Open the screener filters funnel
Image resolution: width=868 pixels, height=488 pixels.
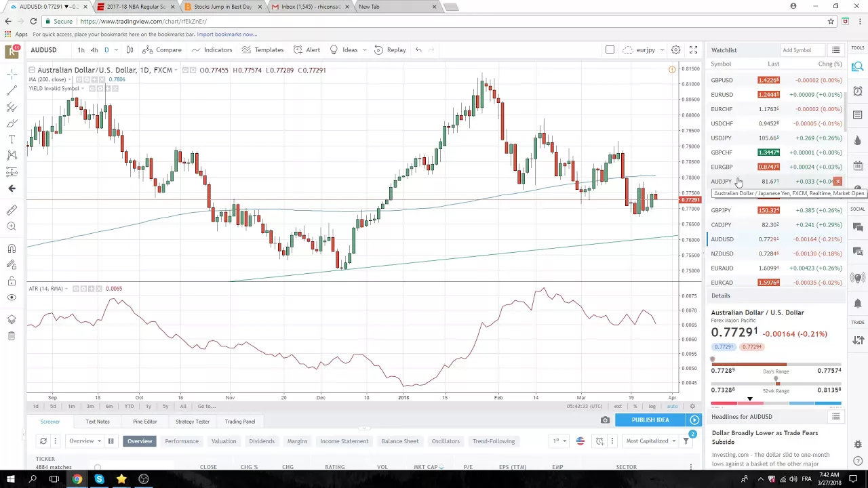tap(686, 441)
